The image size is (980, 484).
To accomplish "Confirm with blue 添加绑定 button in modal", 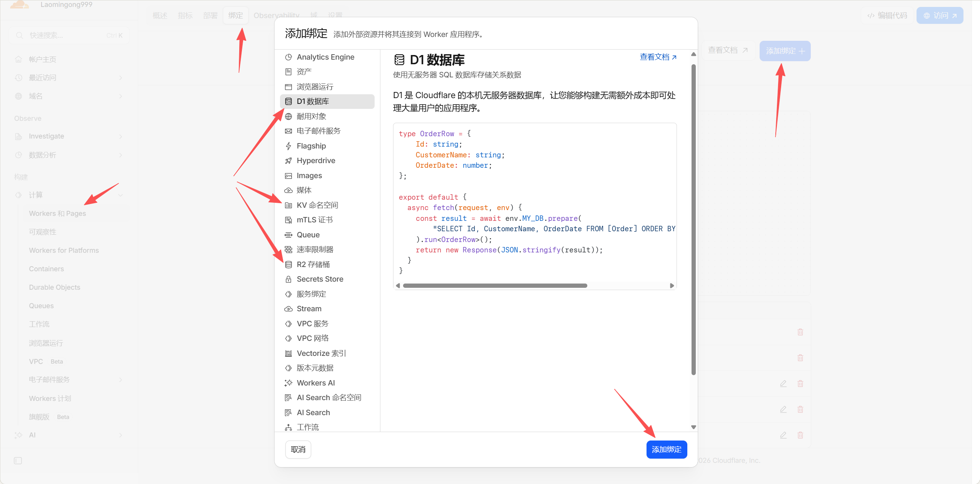I will tap(667, 449).
